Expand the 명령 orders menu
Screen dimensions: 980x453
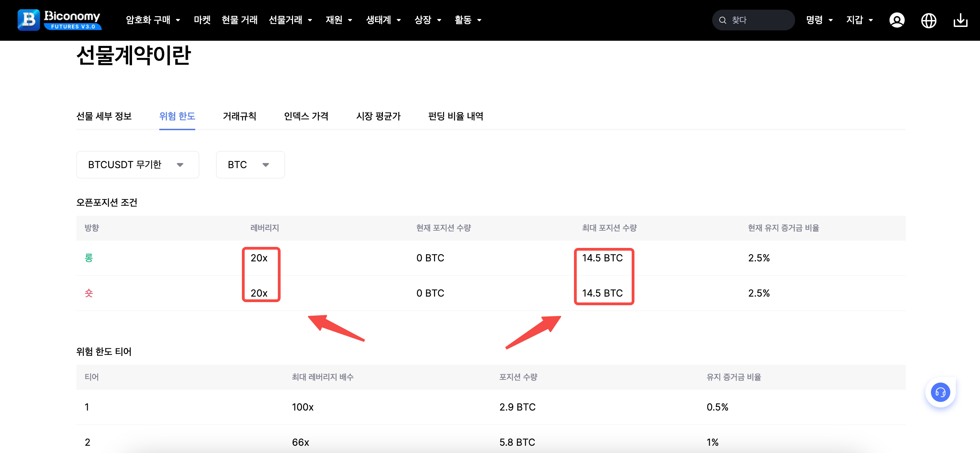click(x=819, y=20)
